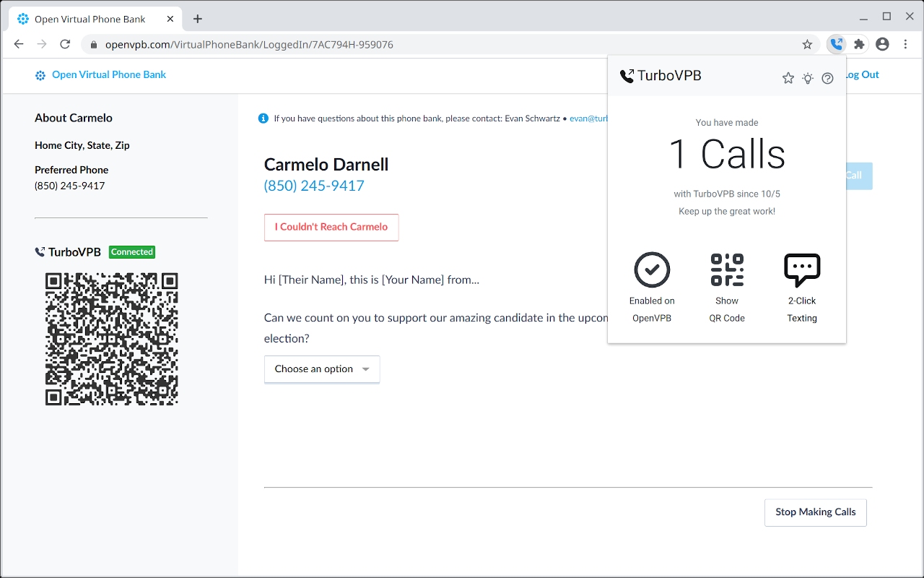Image resolution: width=924 pixels, height=578 pixels.
Task: Click the lightbulb icon in TurboVPB popup
Action: tap(808, 78)
